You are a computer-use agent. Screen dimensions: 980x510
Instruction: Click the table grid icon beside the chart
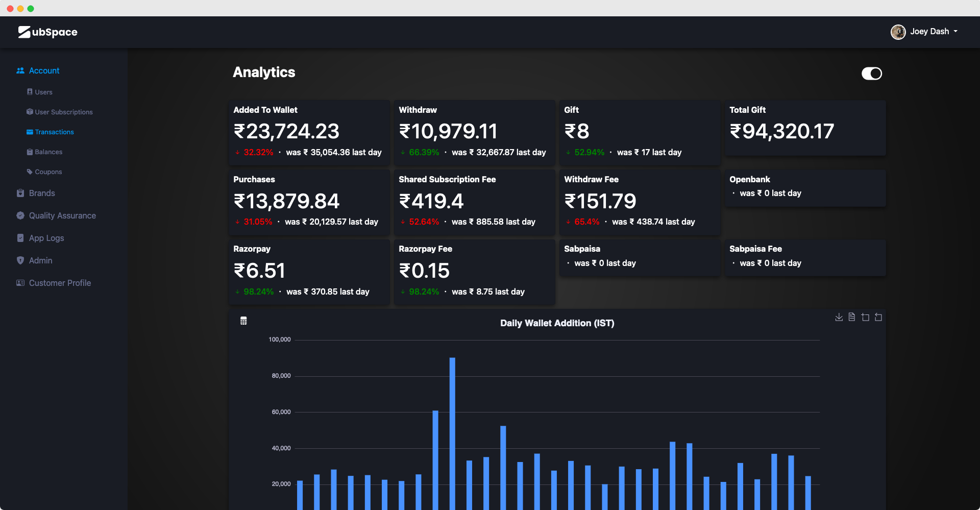pyautogui.click(x=243, y=321)
